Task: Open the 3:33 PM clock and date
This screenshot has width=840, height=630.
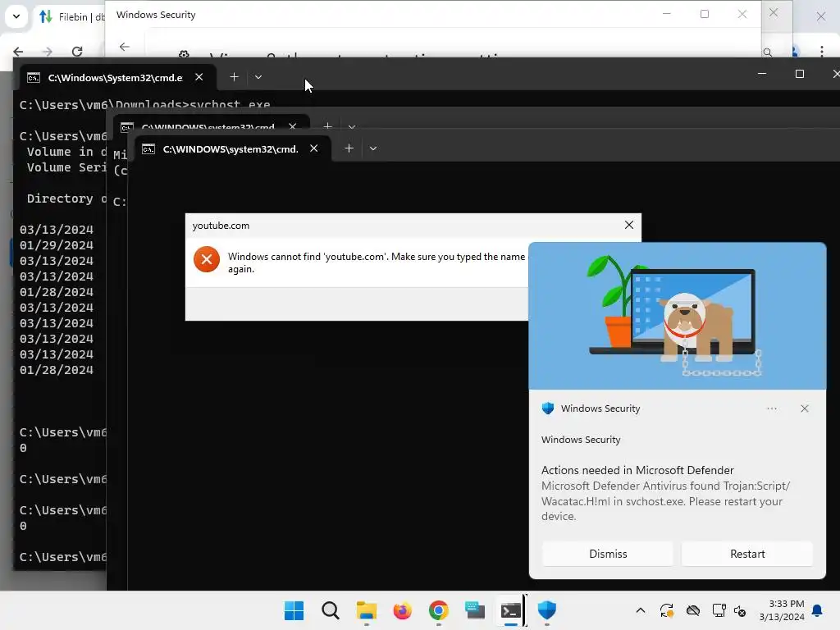Action: pos(782,610)
